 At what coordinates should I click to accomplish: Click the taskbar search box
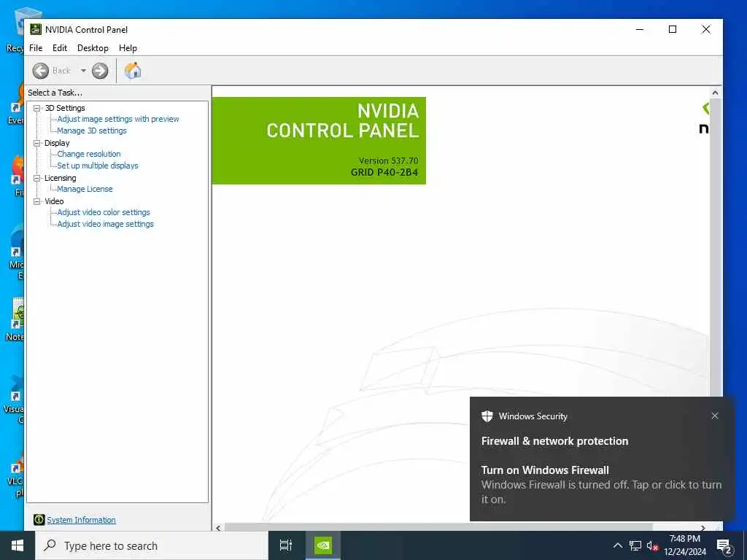coord(152,545)
